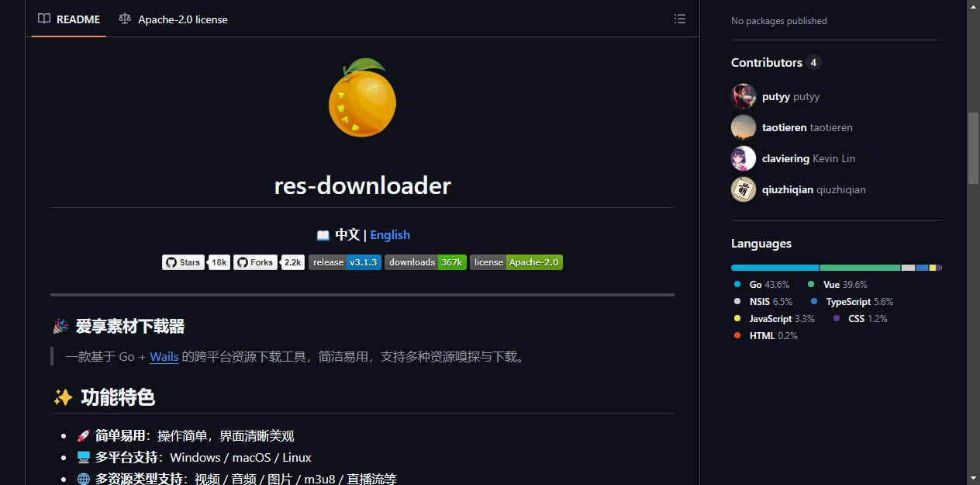The height and width of the screenshot is (485, 980).
Task: Click the 功能特色 heading
Action: pyautogui.click(x=118, y=397)
